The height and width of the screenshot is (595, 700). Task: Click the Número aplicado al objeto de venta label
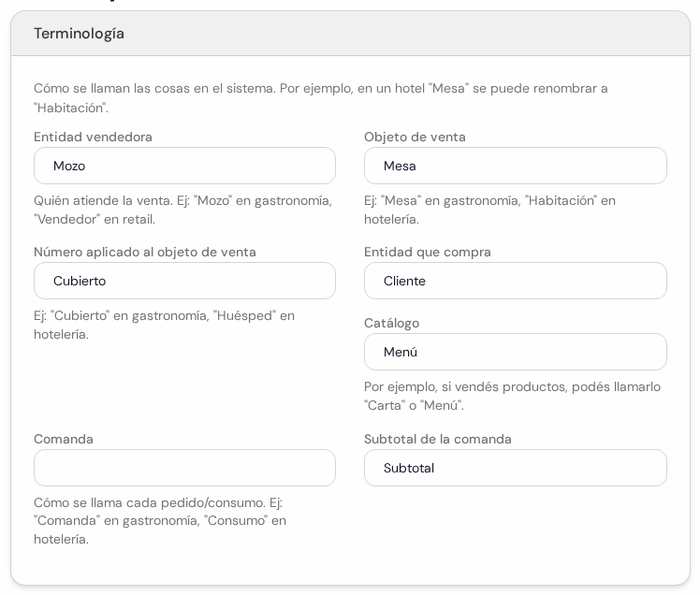pos(145,252)
